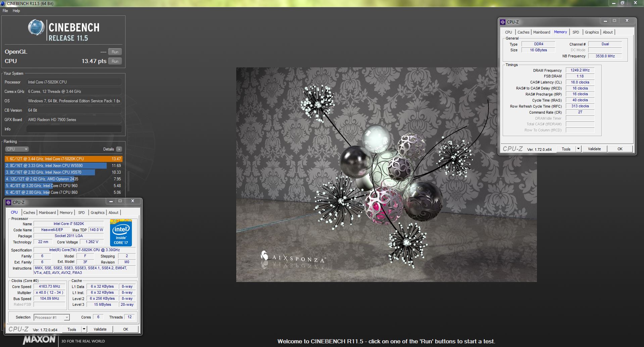Select Memory tab in upper-right CPU-Z window
The height and width of the screenshot is (347, 644).
click(x=560, y=32)
